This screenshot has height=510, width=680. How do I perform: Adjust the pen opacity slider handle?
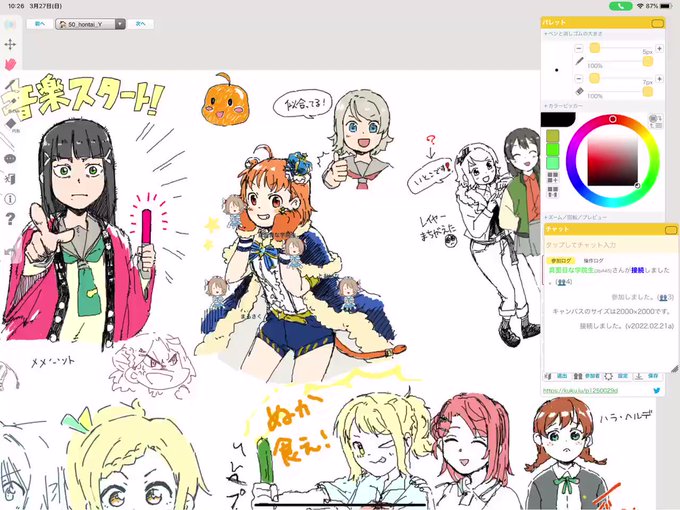(x=647, y=61)
